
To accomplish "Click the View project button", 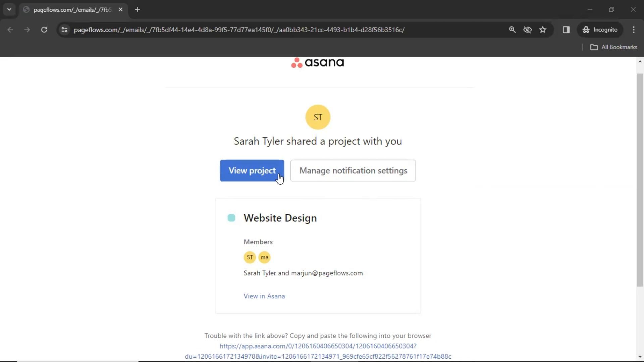I will 252,171.
